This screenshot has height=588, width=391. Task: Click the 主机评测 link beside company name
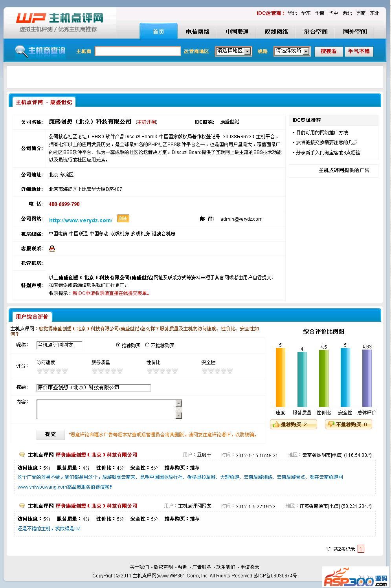[x=147, y=122]
